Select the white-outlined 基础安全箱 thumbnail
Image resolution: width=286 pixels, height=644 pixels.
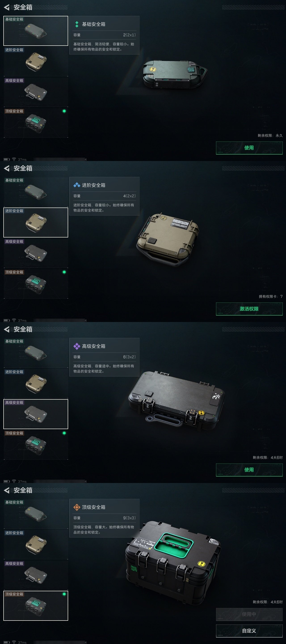36,31
